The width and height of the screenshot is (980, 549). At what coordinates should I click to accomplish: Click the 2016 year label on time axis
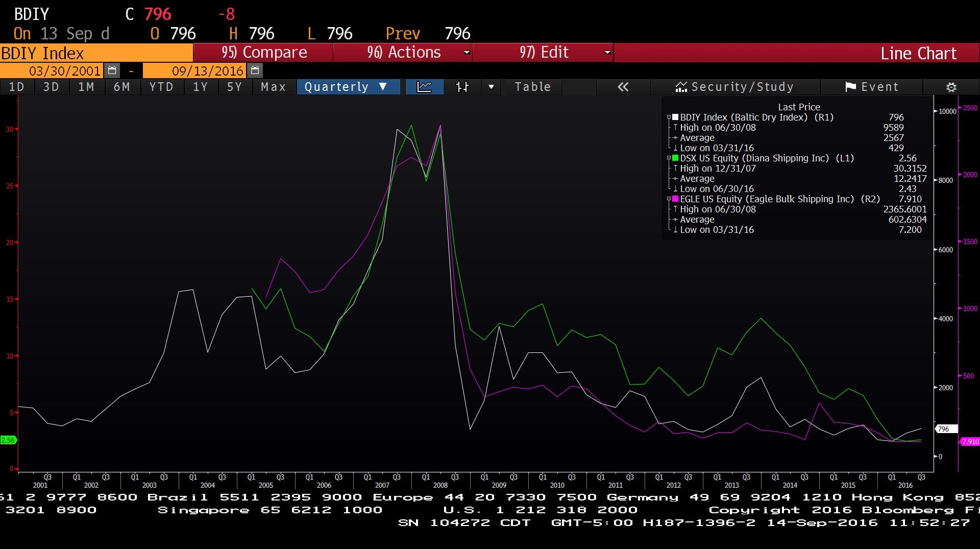(x=905, y=485)
